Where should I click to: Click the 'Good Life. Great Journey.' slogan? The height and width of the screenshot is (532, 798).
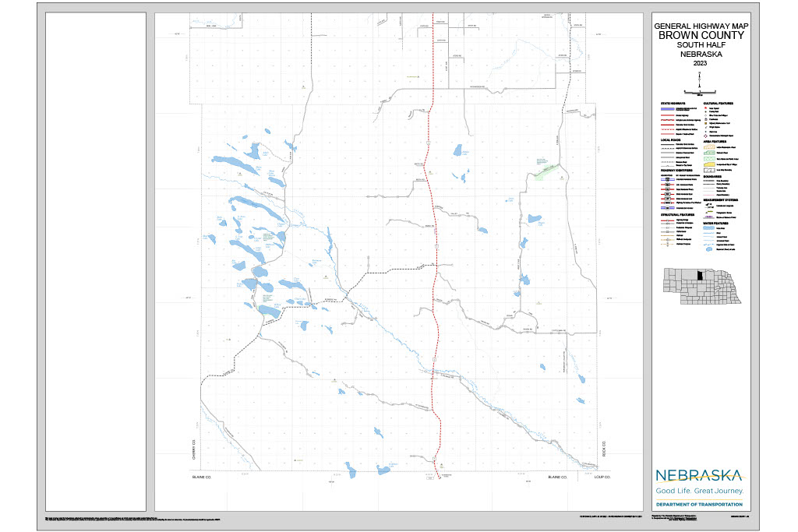click(x=699, y=491)
